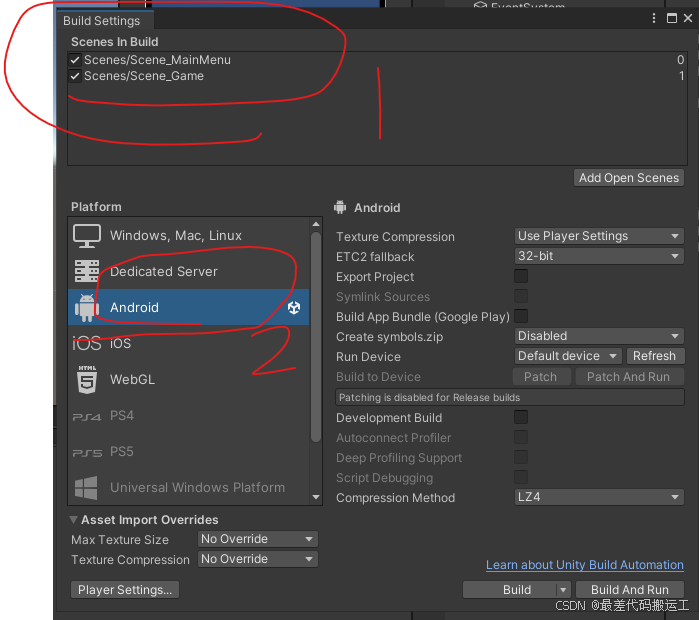The height and width of the screenshot is (620, 699).
Task: Click the Refresh devices button
Action: point(654,356)
